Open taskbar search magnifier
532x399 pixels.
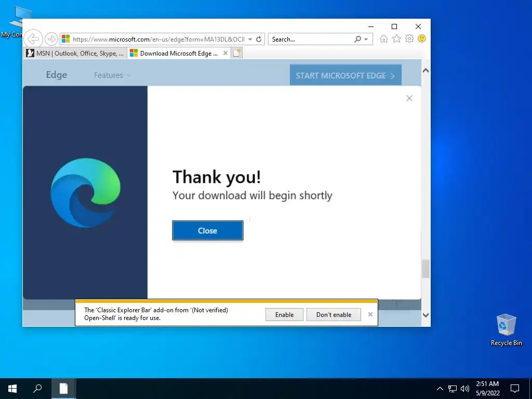pyautogui.click(x=37, y=389)
